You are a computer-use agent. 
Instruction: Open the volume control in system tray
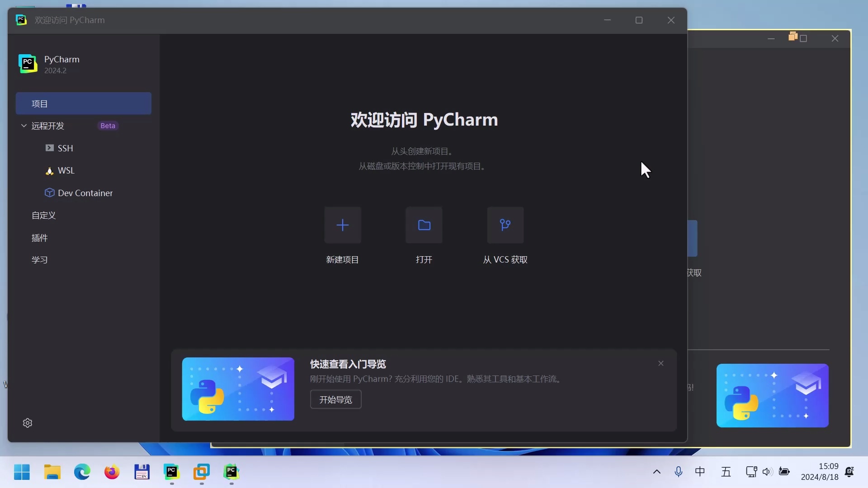point(767,472)
